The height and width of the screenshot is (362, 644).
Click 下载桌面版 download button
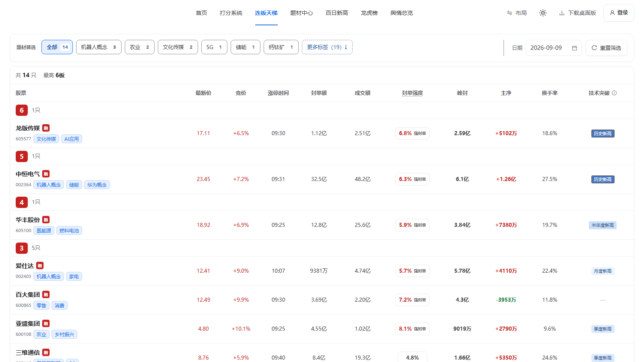578,13
